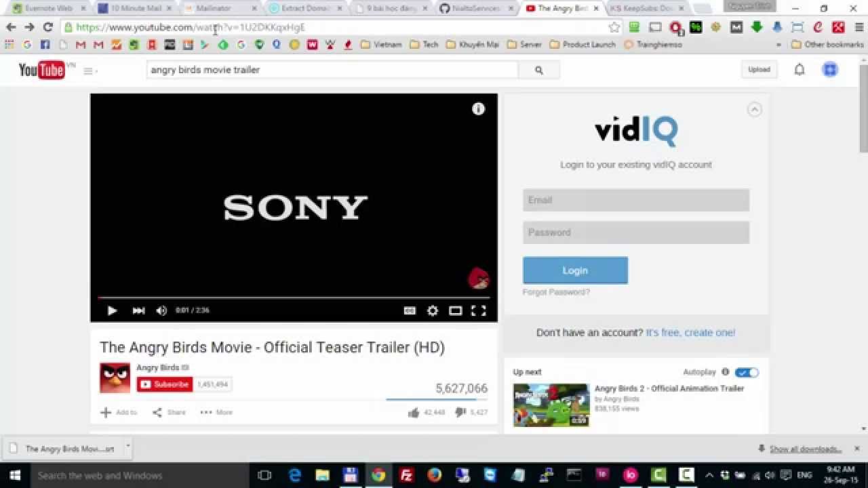Open the downloaded Angry Birds Movie file
The height and width of the screenshot is (488, 868).
coord(62,449)
